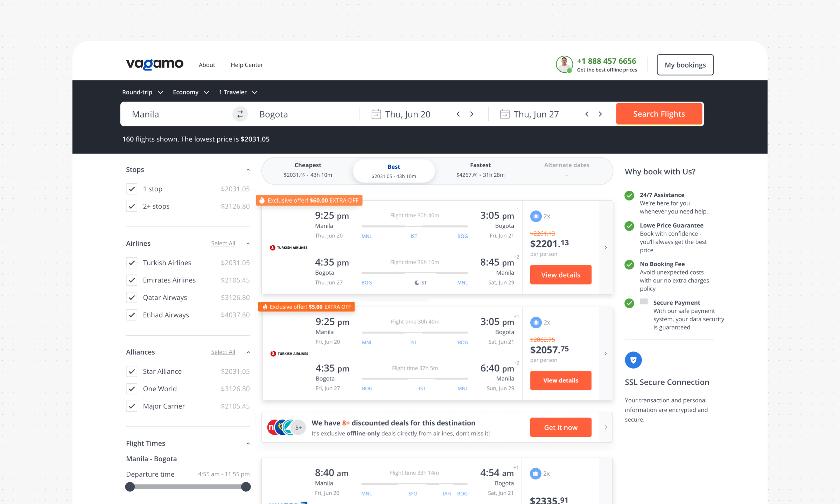This screenshot has width=840, height=504.
Task: Click the baggage icon on the $2057.75 flight
Action: 535,322
